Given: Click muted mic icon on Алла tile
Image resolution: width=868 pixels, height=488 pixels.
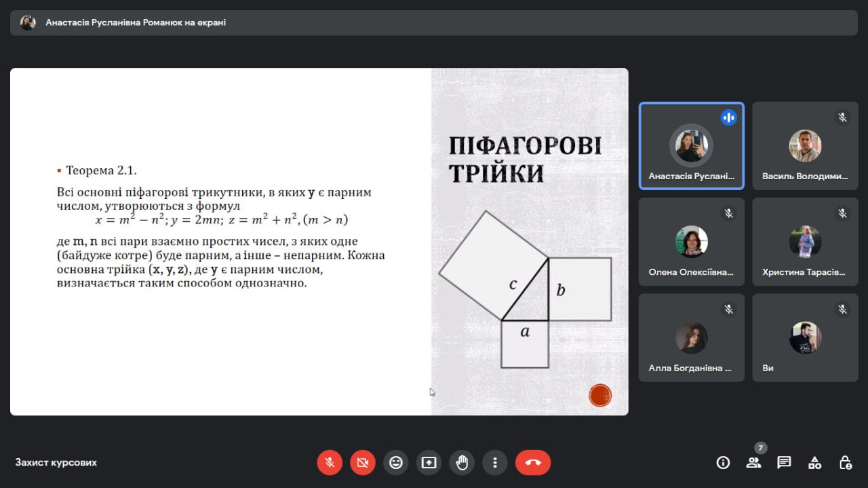Looking at the screenshot, I should coord(729,309).
